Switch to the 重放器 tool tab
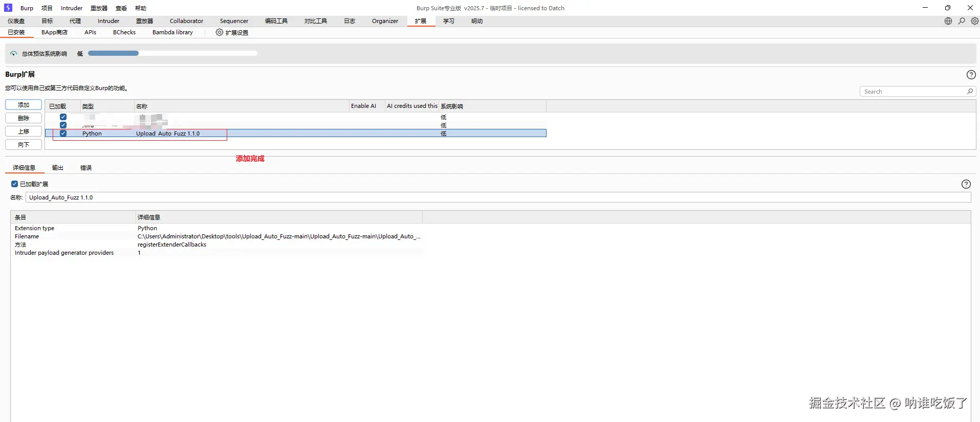 click(x=144, y=21)
